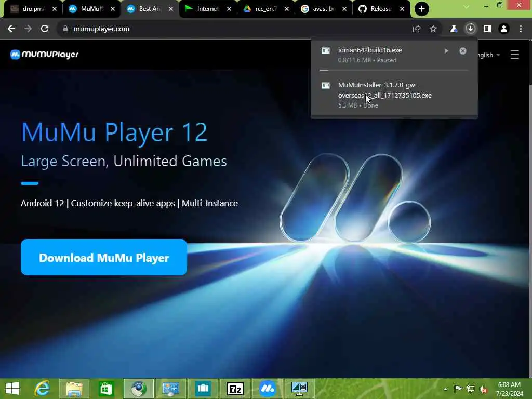Share this page via share icon
This screenshot has height=399, width=532.
(417, 29)
